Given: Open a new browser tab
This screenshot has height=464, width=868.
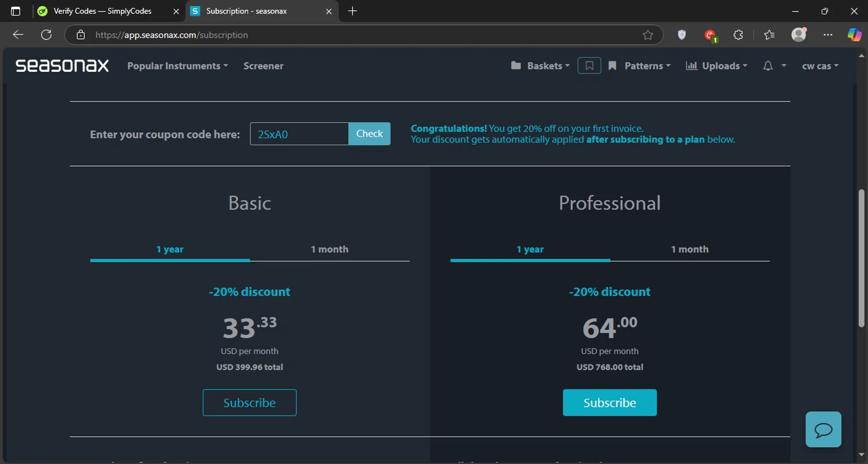Looking at the screenshot, I should pos(352,11).
